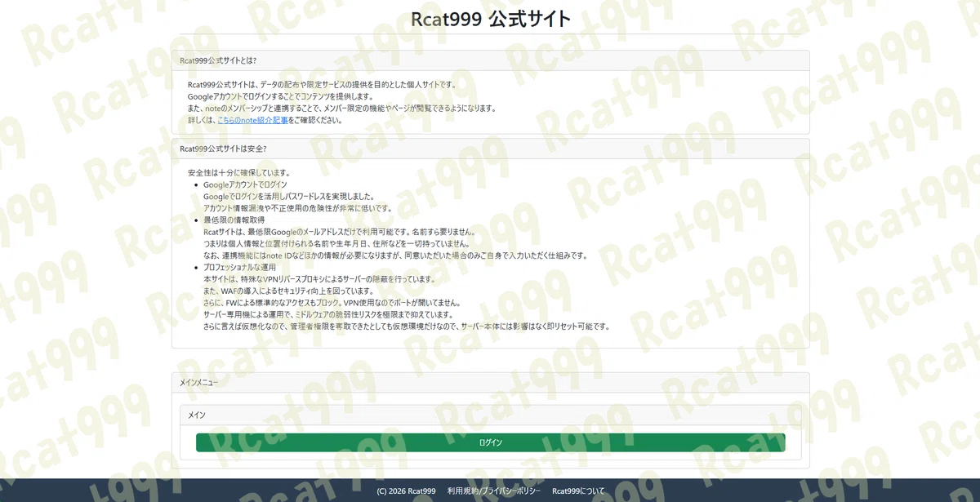Click the GoogleアカウントでLogin bullet heading

[x=245, y=184]
